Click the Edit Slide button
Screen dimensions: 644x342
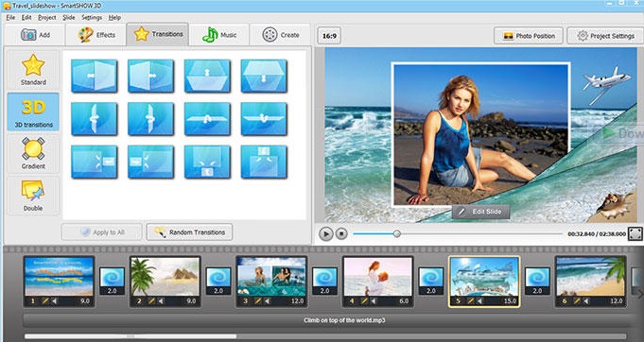coord(480,212)
